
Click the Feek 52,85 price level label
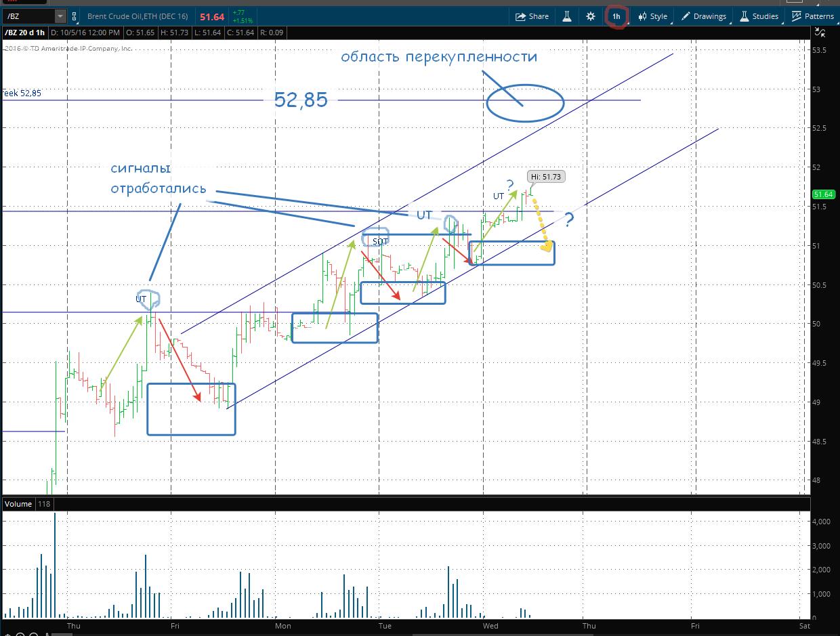coord(21,93)
